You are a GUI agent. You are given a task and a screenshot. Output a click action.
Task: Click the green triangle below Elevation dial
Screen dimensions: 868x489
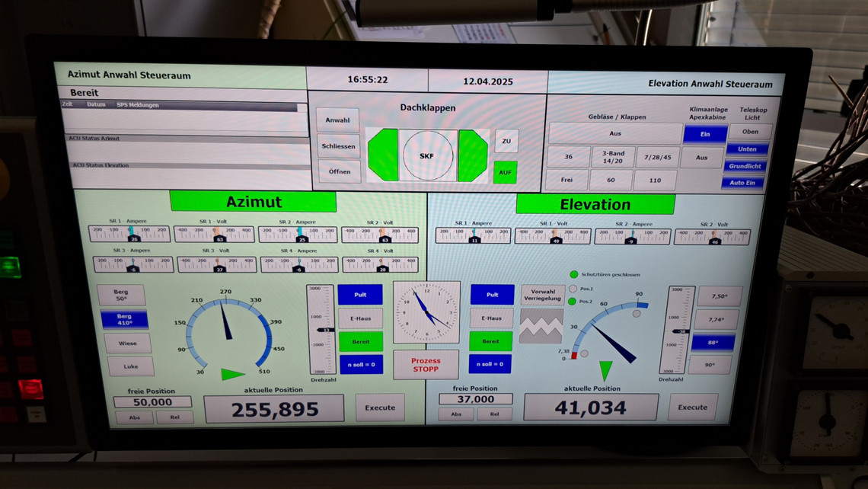click(x=605, y=370)
